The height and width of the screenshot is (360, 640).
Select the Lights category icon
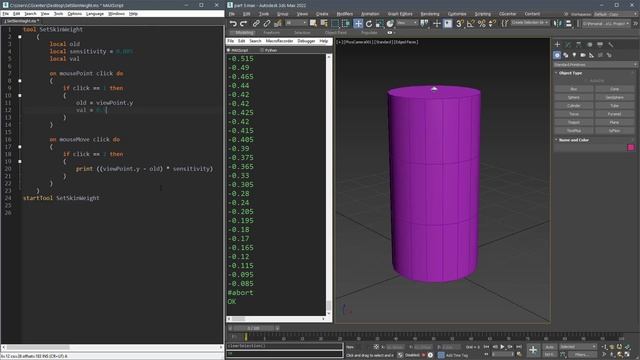574,55
